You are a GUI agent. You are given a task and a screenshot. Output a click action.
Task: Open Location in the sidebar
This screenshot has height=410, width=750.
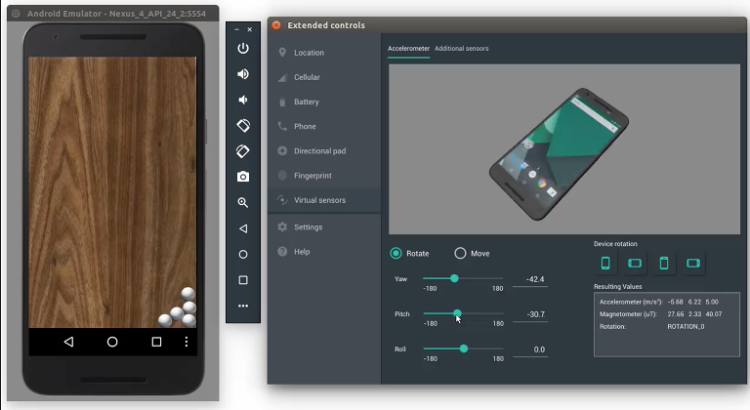308,52
